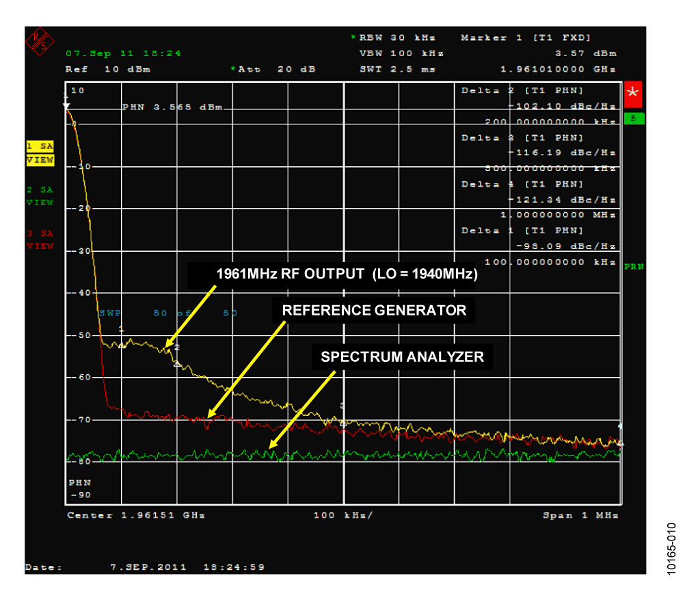The height and width of the screenshot is (600, 700).
Task: Click the SPECTRUM ANALYZER annotation label
Action: coord(402,356)
